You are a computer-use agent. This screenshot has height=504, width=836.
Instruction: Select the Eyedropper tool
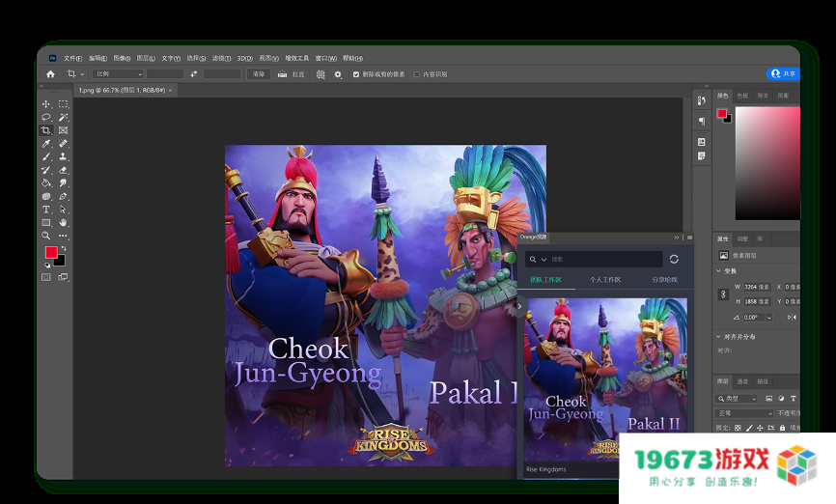tap(45, 143)
